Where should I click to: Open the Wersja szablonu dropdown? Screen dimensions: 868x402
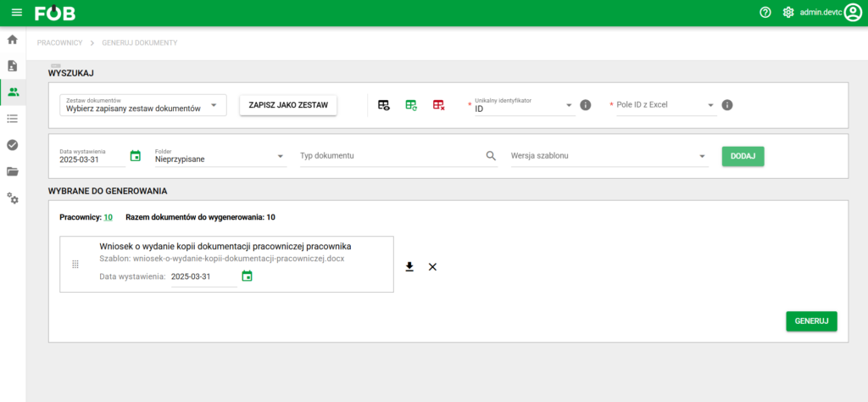click(x=702, y=156)
